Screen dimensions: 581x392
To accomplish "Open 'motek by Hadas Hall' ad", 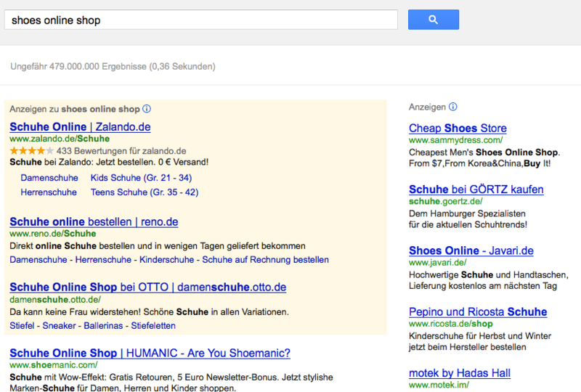I will (459, 373).
